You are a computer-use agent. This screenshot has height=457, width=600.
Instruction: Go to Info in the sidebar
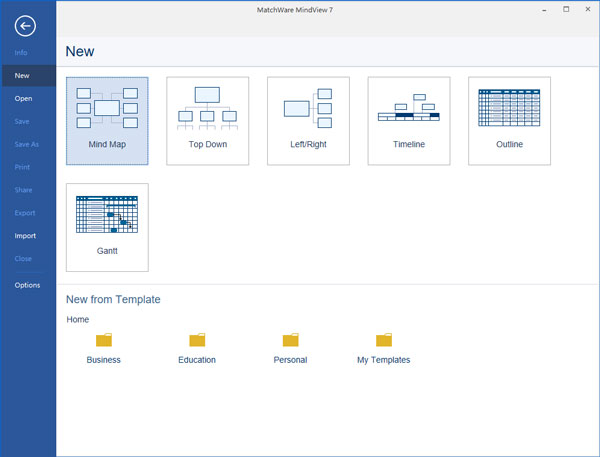pyautogui.click(x=21, y=52)
